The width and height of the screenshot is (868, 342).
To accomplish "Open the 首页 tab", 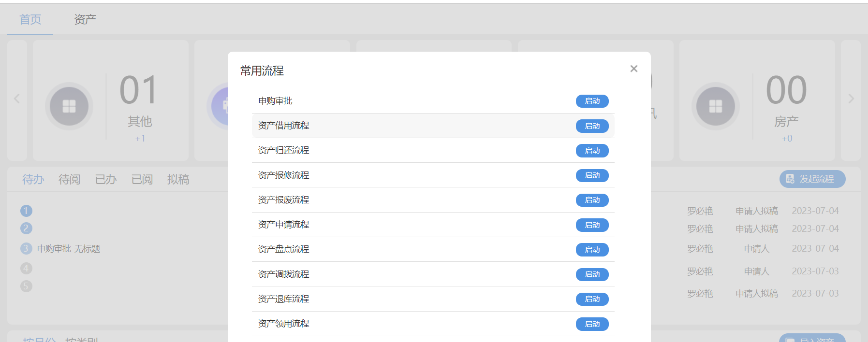I will [30, 19].
